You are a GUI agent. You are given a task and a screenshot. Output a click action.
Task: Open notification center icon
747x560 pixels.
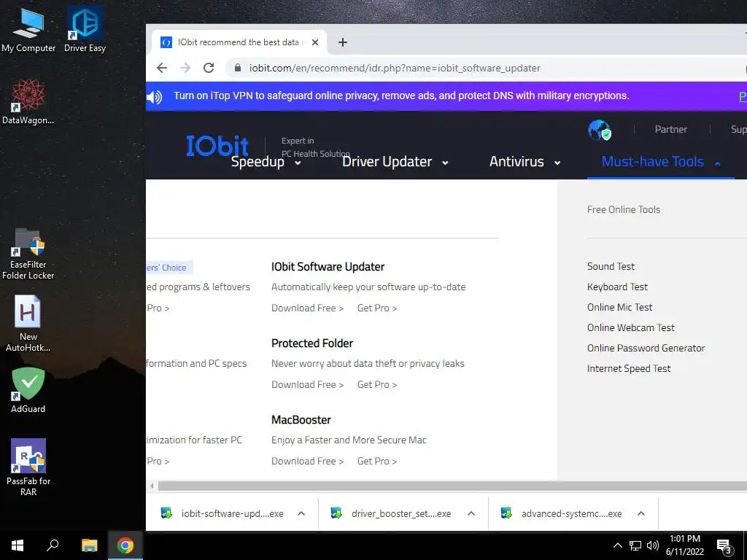tap(724, 546)
